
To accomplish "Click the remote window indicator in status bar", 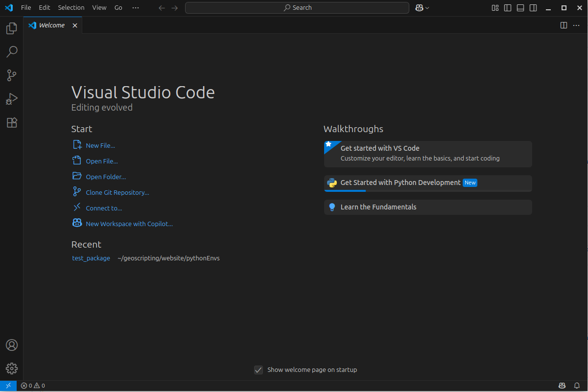I will [8, 386].
